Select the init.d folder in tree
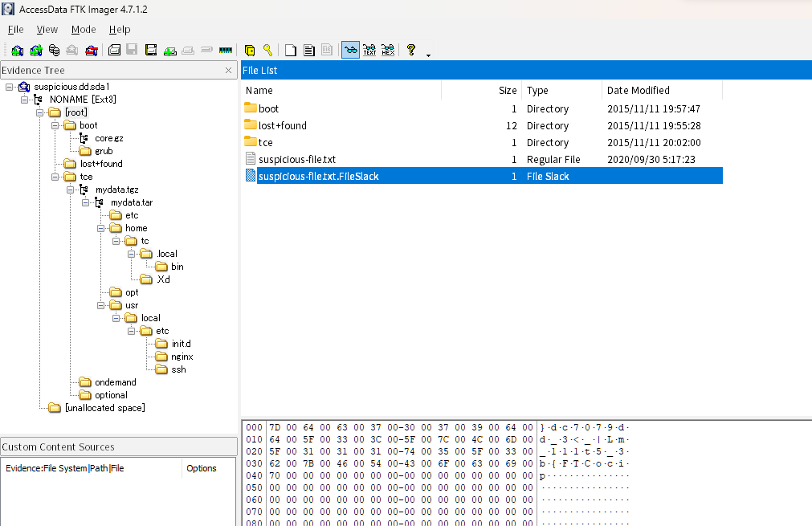Screen dimensions: 812x526 tap(181, 344)
